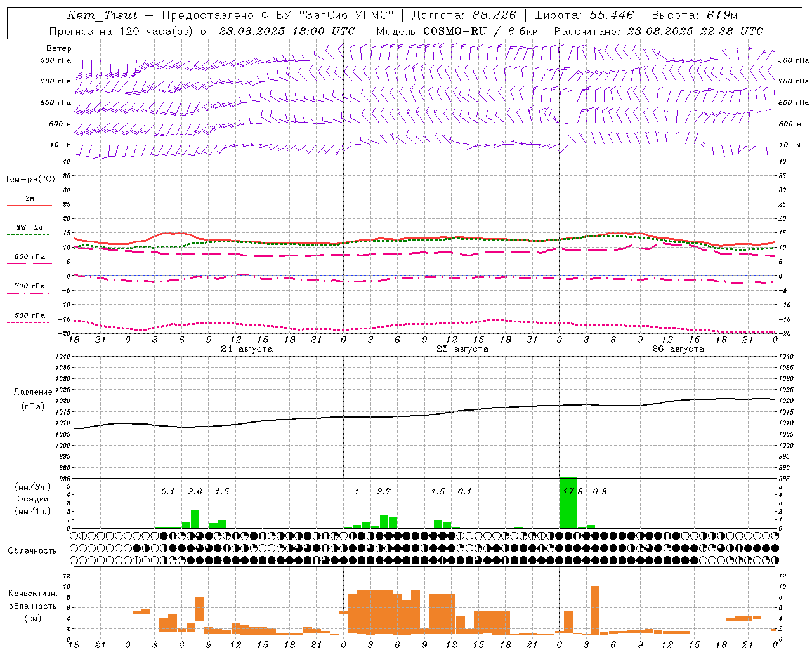Click the "17.8" precipitation amount
The image size is (812, 650).
click(x=573, y=491)
